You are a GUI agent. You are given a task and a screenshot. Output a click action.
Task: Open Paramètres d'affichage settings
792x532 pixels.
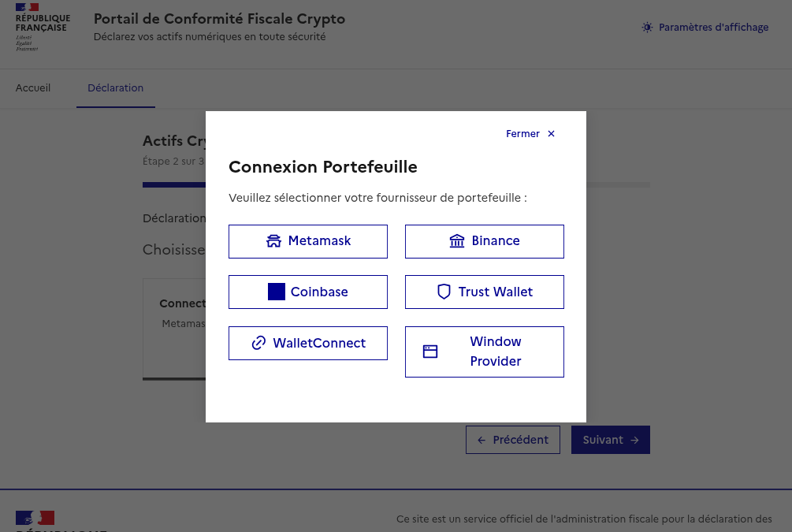[x=713, y=28]
